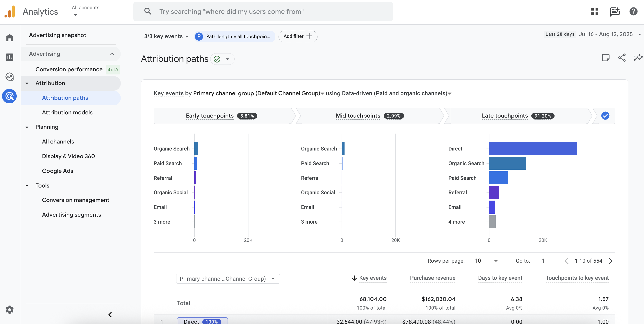Open the Explore icon in left rail
This screenshot has width=644, height=324.
9,77
